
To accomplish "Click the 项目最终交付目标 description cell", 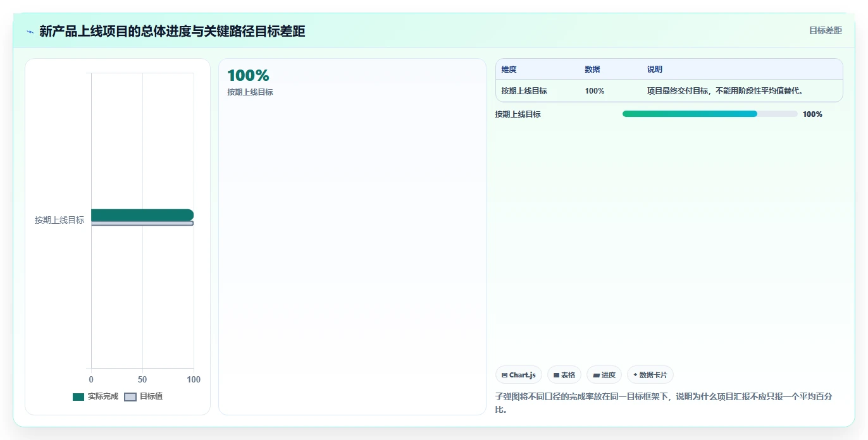I will (726, 91).
